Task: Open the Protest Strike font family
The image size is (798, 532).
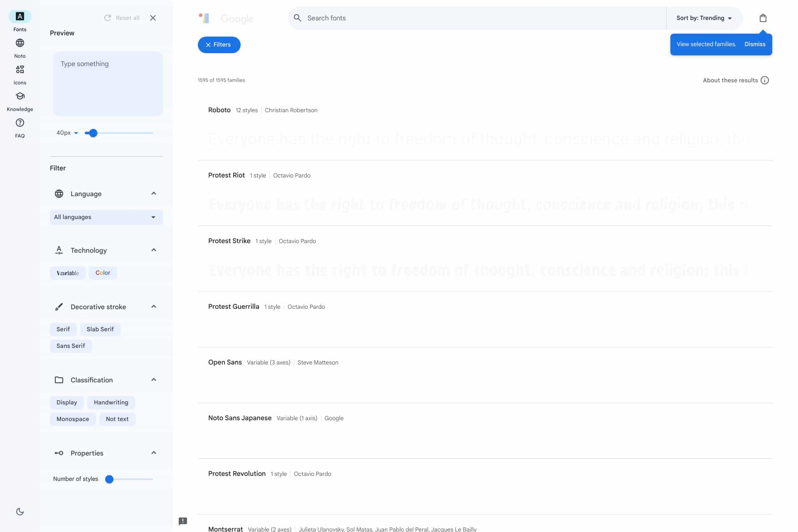Action: (x=229, y=241)
